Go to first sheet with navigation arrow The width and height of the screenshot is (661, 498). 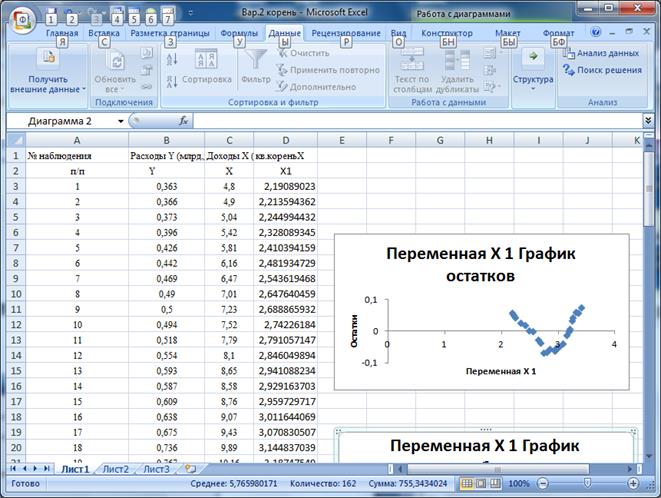coord(13,468)
